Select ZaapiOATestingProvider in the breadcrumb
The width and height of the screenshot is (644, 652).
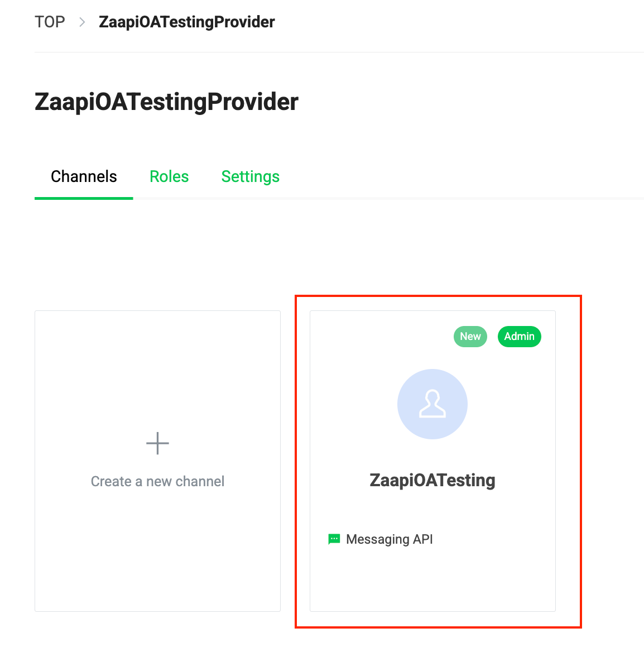pos(186,22)
